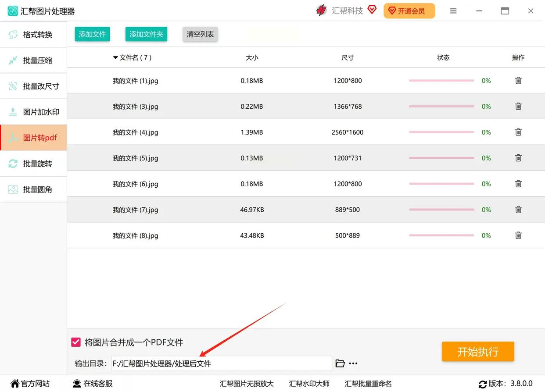Delete row 我的文件 (5).jpg with trash icon
Screen dimensions: 545x392
pos(518,158)
